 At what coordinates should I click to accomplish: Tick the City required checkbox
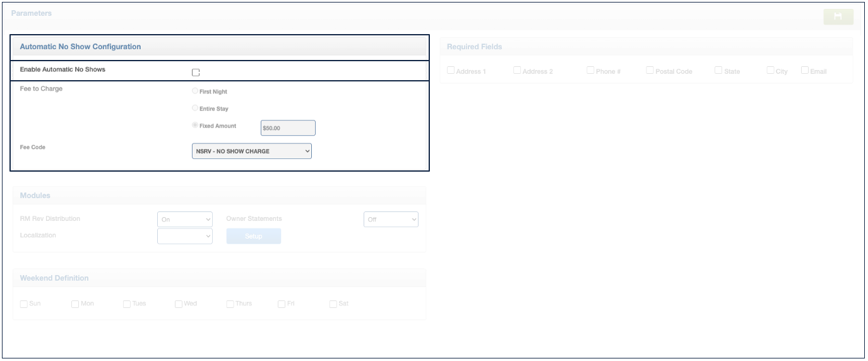click(x=770, y=71)
